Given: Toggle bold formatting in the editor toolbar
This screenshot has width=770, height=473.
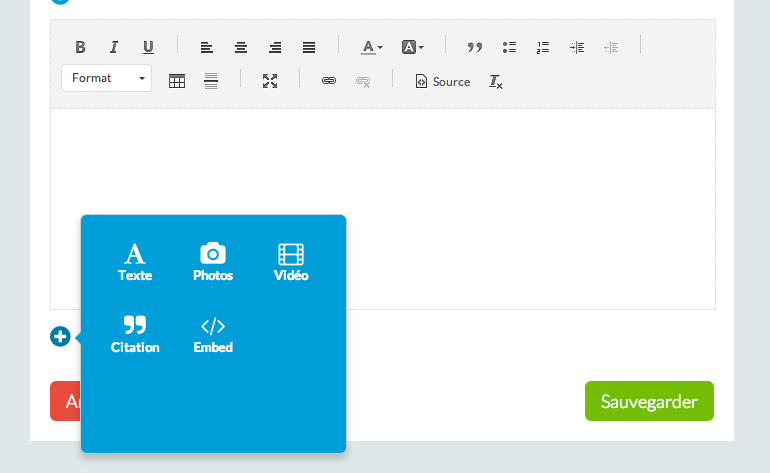Looking at the screenshot, I should point(81,47).
